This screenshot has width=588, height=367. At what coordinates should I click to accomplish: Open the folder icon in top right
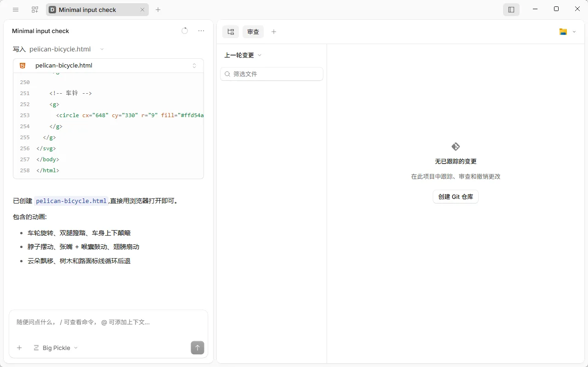pyautogui.click(x=563, y=32)
